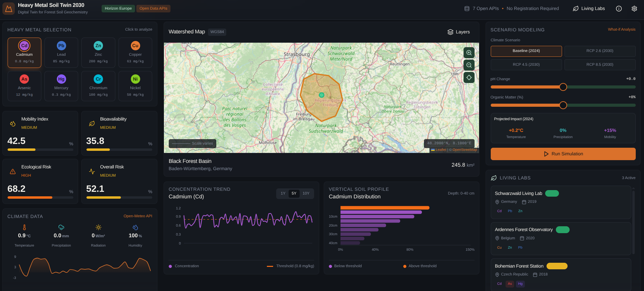Select the Zn zinc element icon
Screen dimensions: 644x291
tap(98, 45)
